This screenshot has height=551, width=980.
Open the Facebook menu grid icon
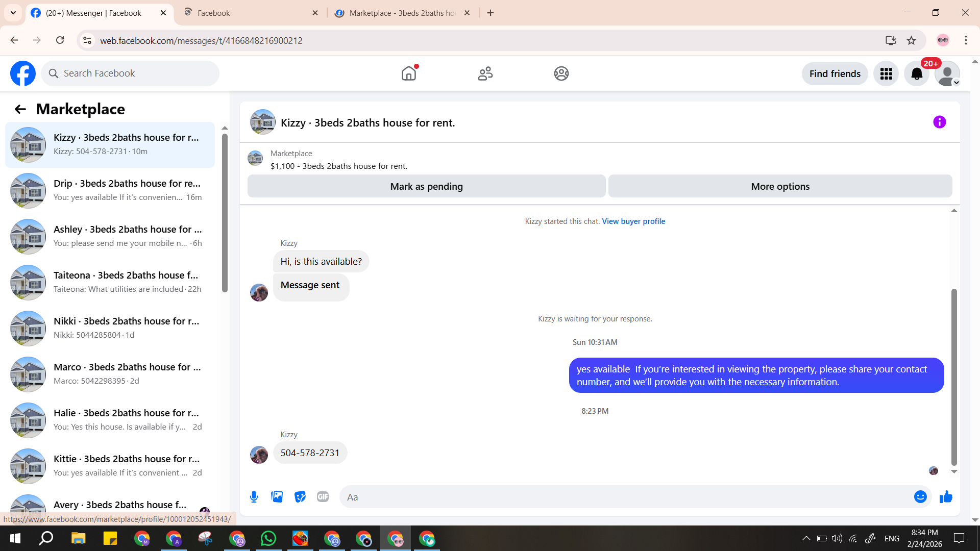(886, 74)
